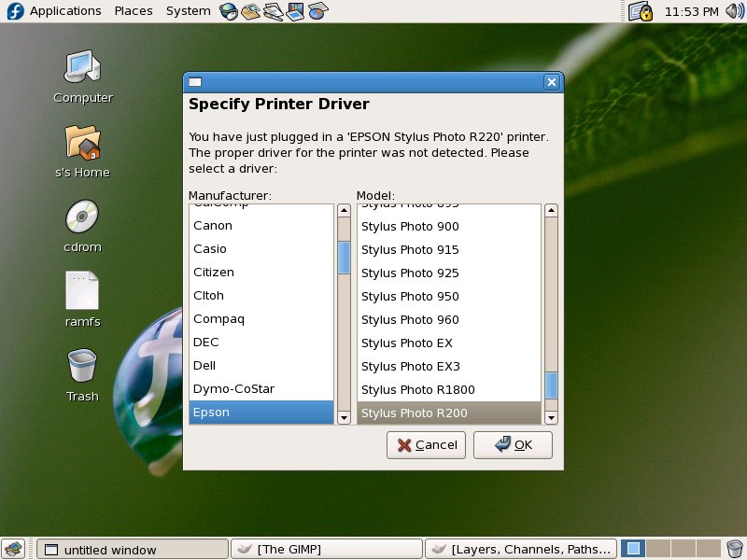Click the Cancel button
This screenshot has height=560, width=747.
(426, 445)
